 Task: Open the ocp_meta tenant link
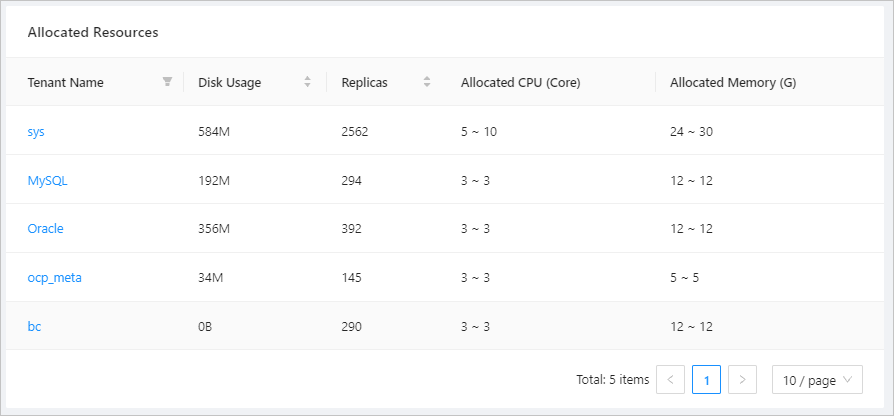coord(55,278)
